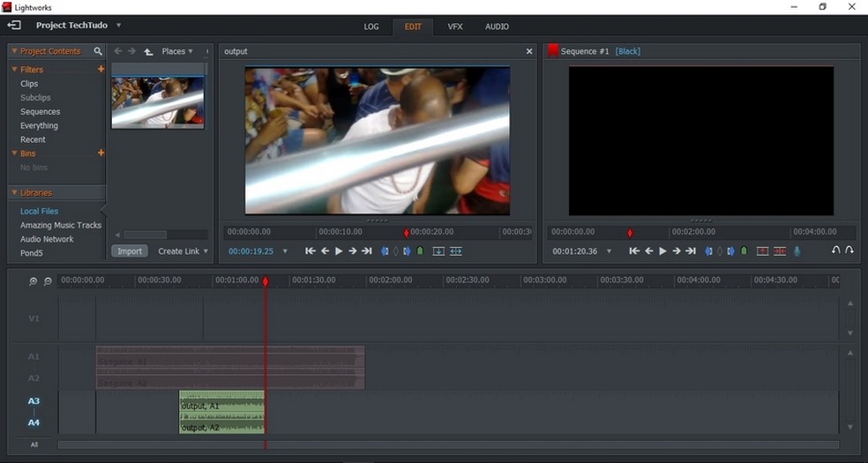Open the Project TechTudo dropdown arrow
Image resolution: width=868 pixels, height=463 pixels.
pos(118,25)
